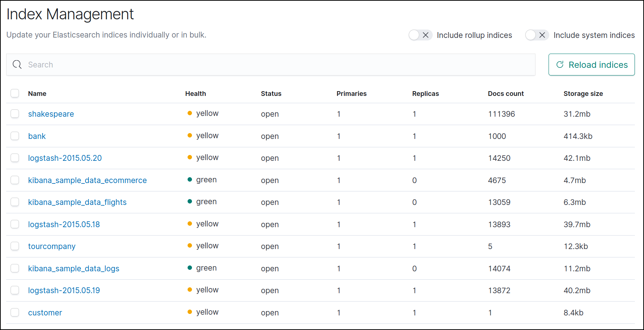Click the Index Management page title
Screen dimensions: 644x330
[x=70, y=14]
